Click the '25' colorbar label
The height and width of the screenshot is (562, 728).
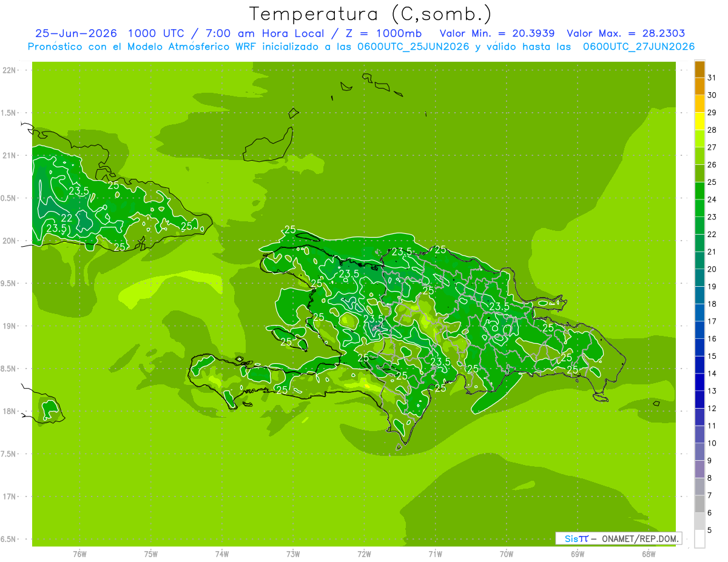(712, 182)
